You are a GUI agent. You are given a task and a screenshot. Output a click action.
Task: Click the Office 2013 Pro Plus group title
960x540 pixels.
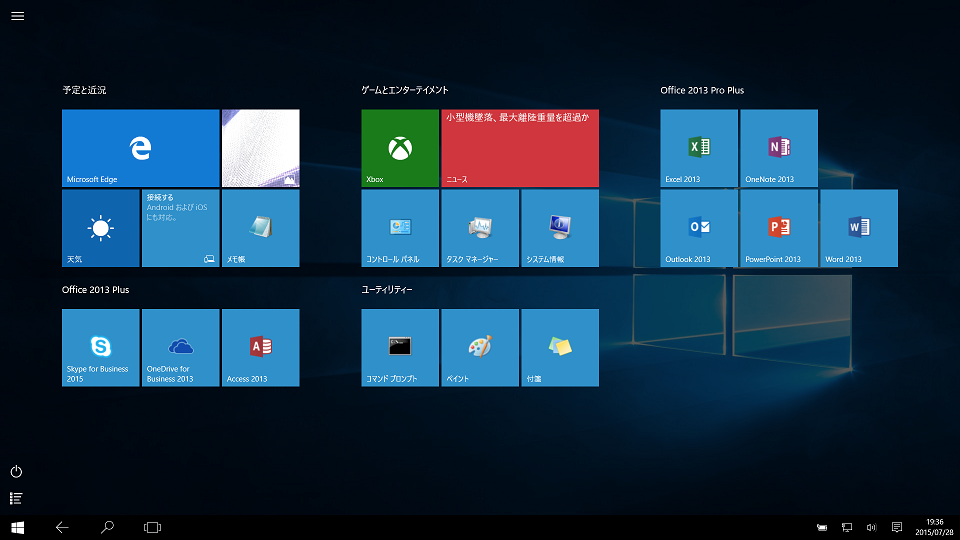point(702,90)
